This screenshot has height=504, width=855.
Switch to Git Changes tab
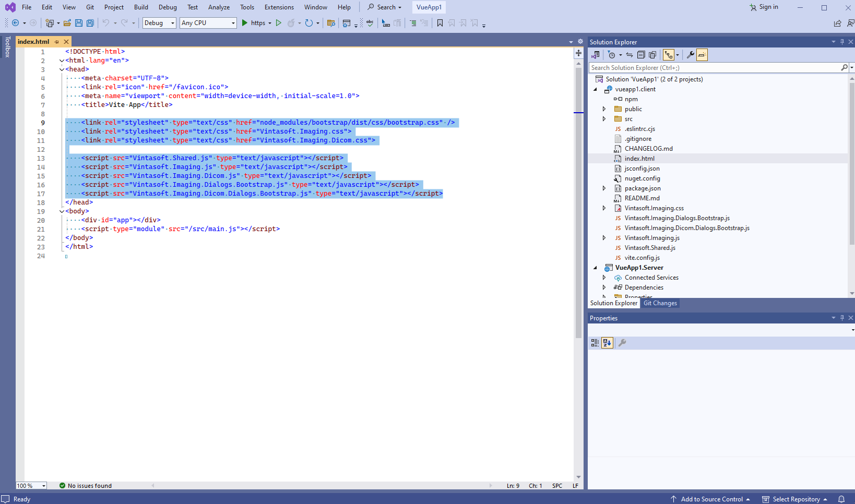[660, 303]
